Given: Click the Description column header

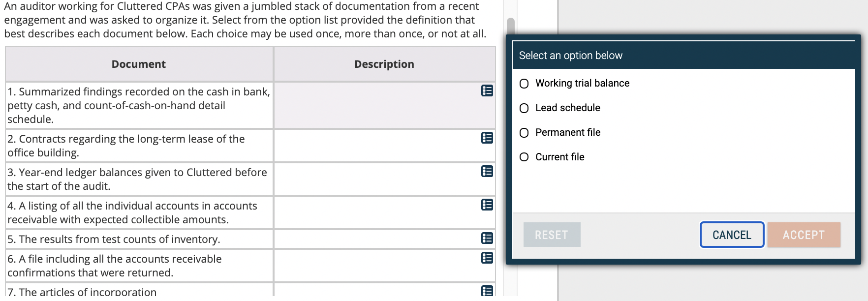Looking at the screenshot, I should coord(384,64).
